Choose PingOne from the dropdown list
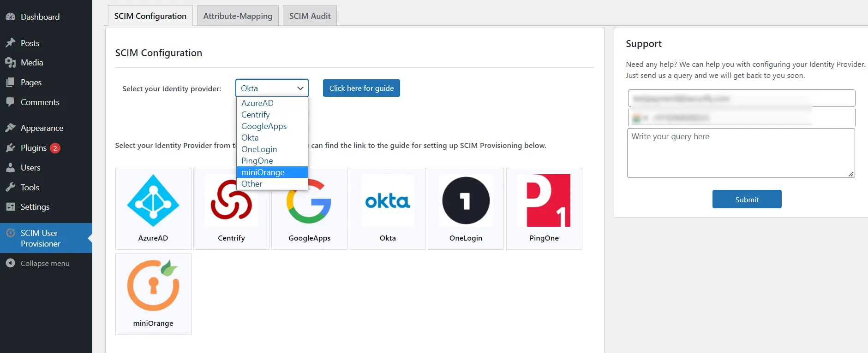This screenshot has height=353, width=868. (272, 161)
